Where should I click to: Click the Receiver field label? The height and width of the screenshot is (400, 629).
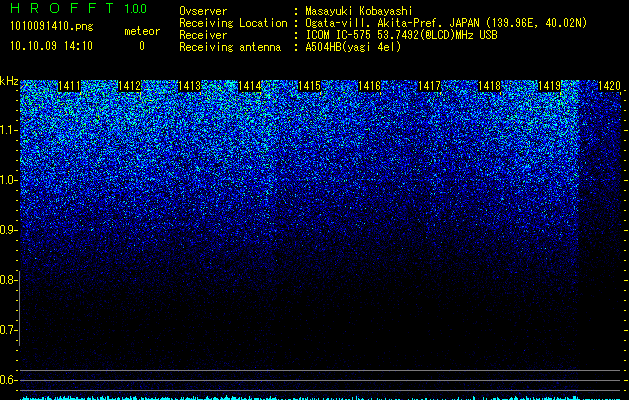click(203, 35)
